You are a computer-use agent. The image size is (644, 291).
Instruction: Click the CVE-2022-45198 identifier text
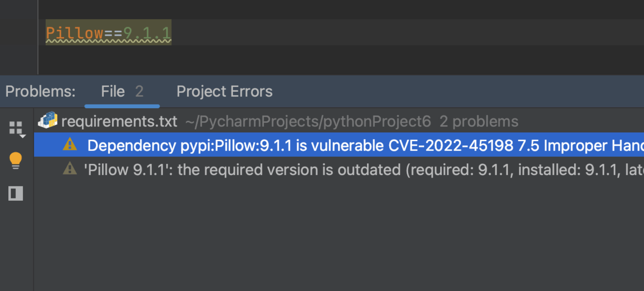[x=450, y=146]
